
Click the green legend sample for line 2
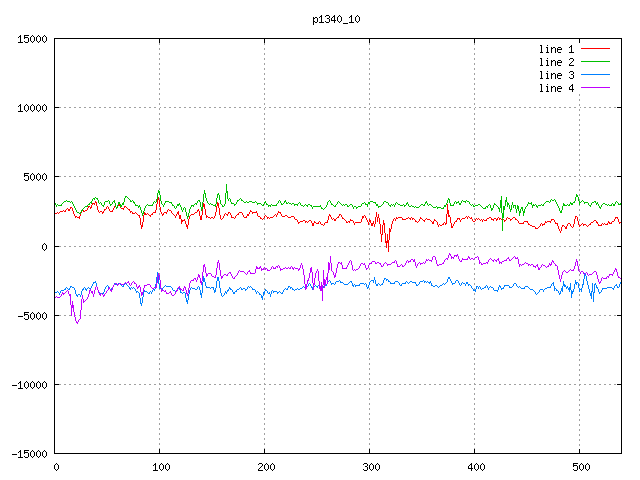(595, 62)
